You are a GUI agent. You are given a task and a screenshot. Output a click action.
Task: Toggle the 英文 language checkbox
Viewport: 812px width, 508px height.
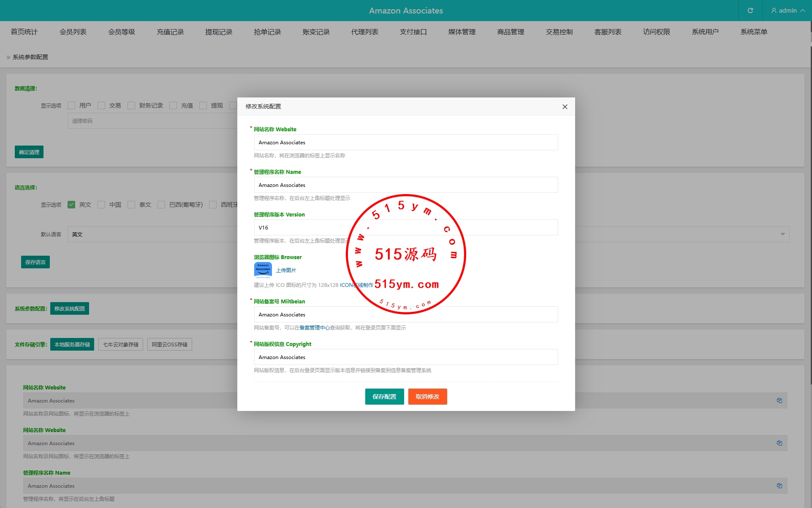click(x=71, y=205)
